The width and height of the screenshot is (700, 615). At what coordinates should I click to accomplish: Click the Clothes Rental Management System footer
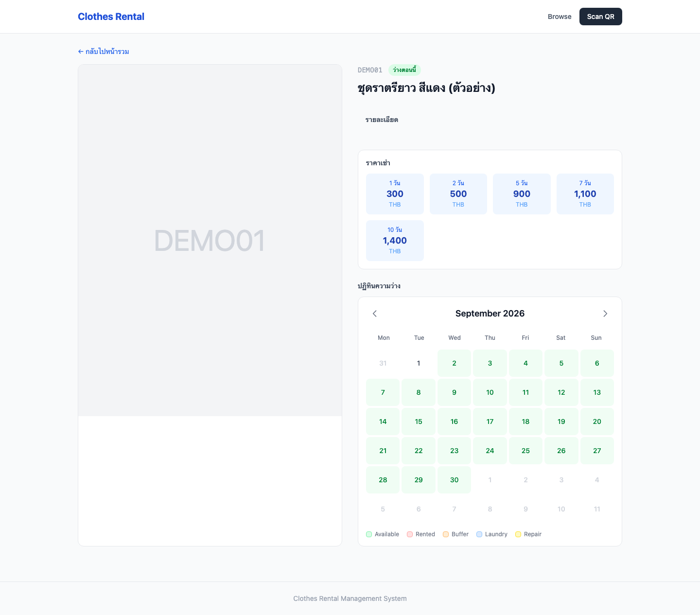point(350,598)
